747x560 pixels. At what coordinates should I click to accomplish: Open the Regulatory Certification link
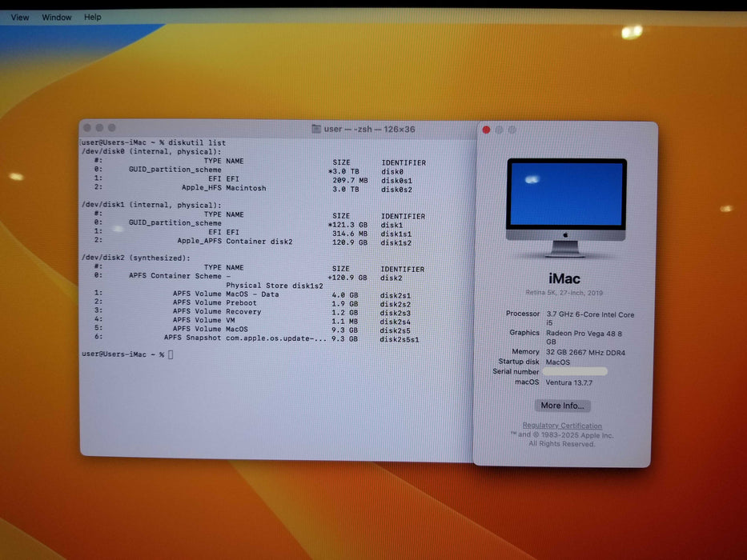[x=562, y=426]
